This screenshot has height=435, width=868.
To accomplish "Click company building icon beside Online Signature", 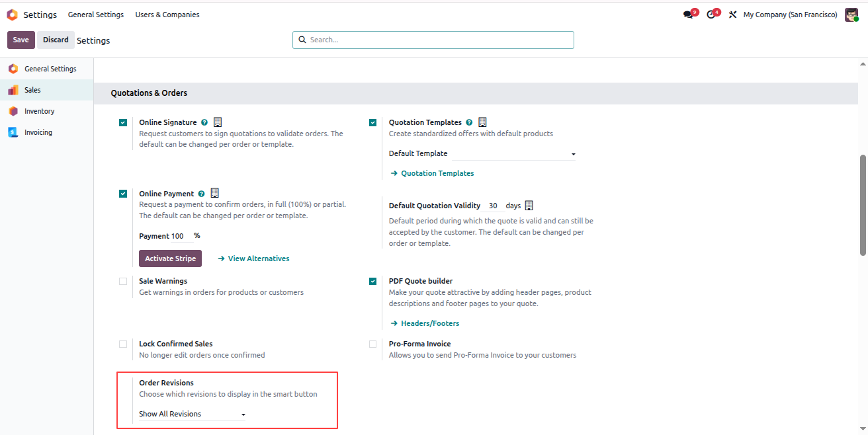I will click(x=218, y=122).
